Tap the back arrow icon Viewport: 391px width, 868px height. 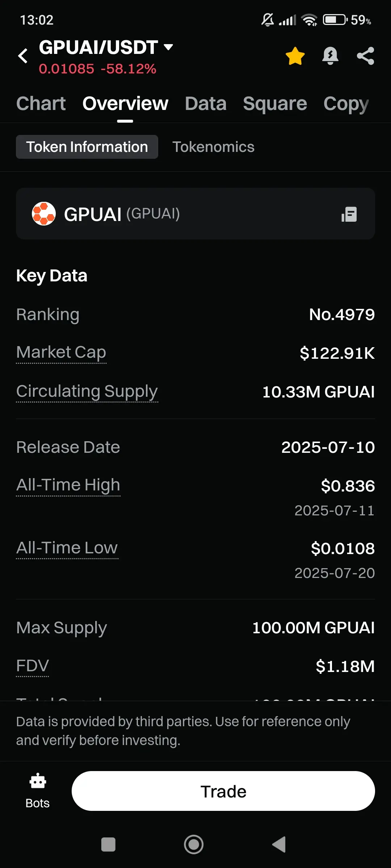23,56
